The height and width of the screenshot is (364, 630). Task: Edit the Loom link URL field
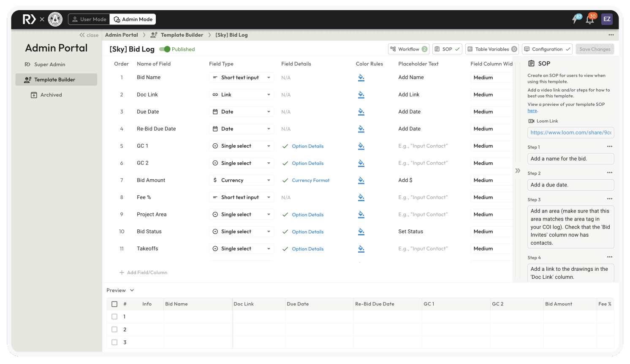click(x=571, y=132)
